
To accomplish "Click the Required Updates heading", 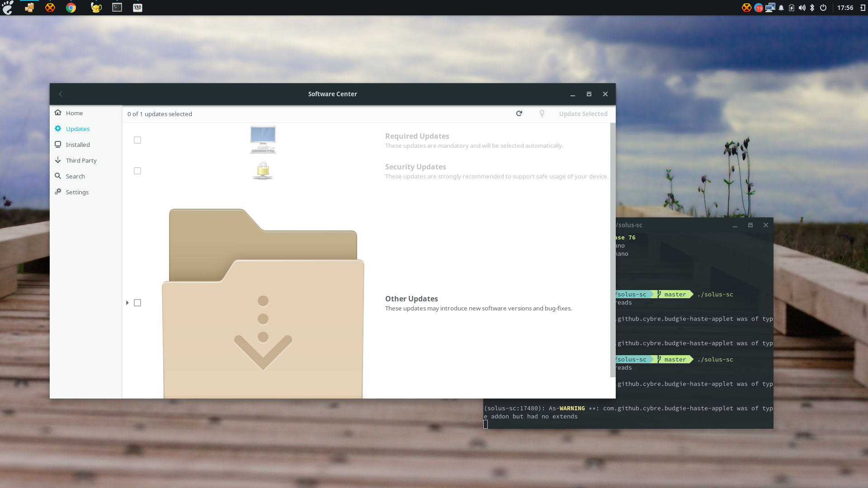I will point(417,136).
